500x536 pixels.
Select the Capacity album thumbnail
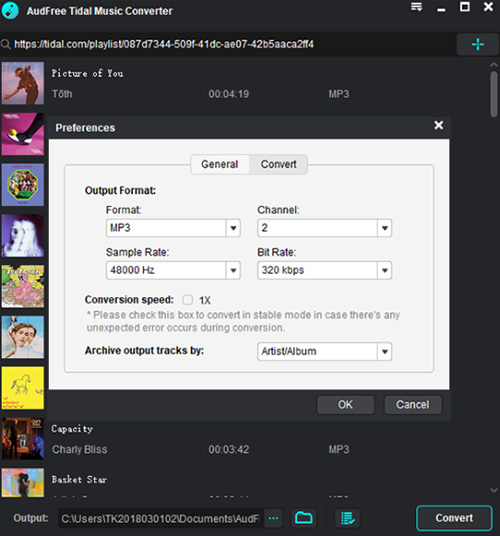click(23, 439)
